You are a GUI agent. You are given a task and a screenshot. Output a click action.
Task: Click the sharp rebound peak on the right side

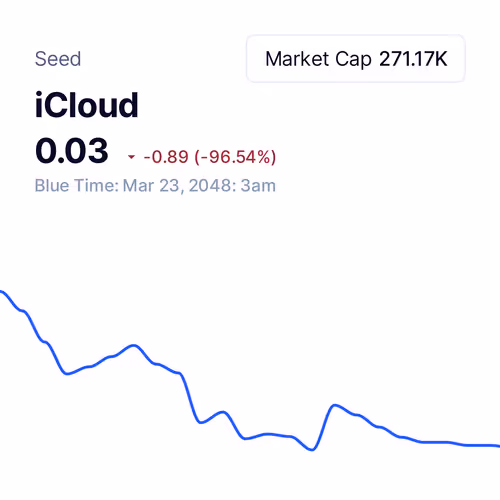tap(334, 406)
